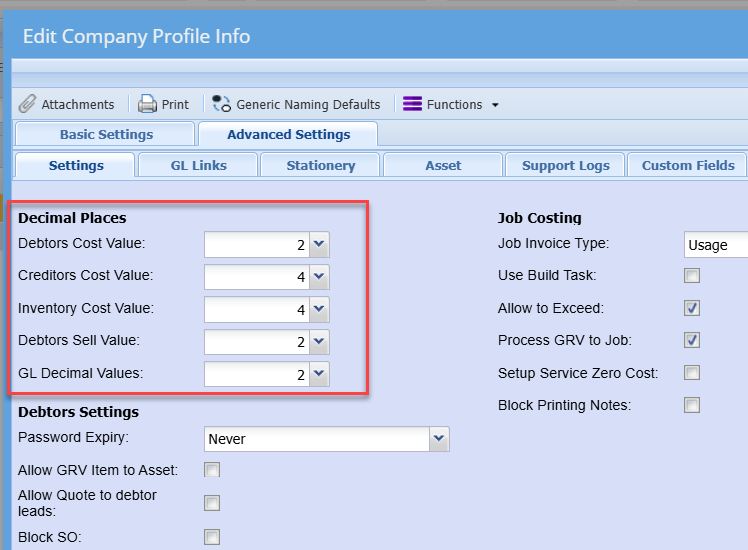Click the Inventory Cost Value field
This screenshot has height=550, width=748.
point(256,310)
